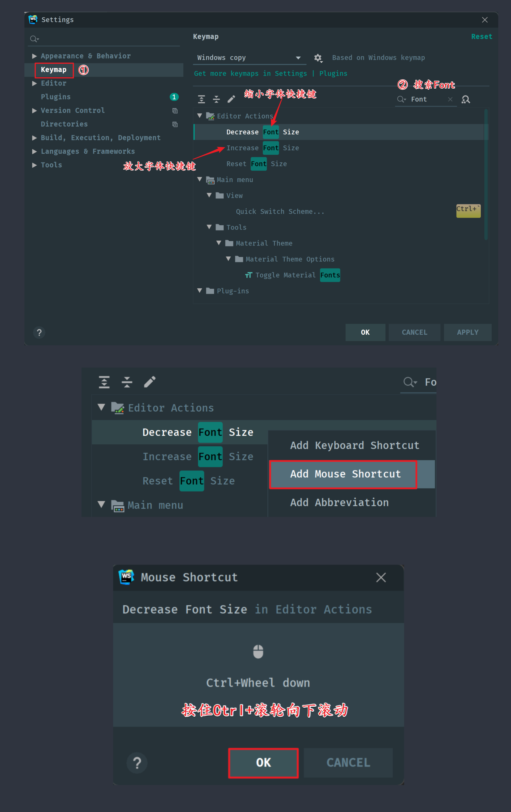
Task: Click the Collapse All icon in keymap toolbar
Action: point(216,99)
